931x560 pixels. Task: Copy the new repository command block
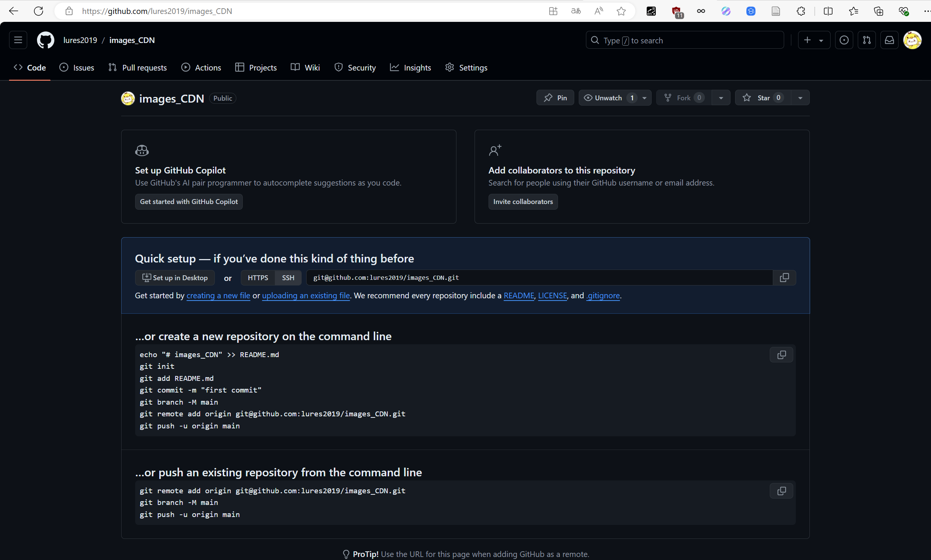pyautogui.click(x=781, y=355)
